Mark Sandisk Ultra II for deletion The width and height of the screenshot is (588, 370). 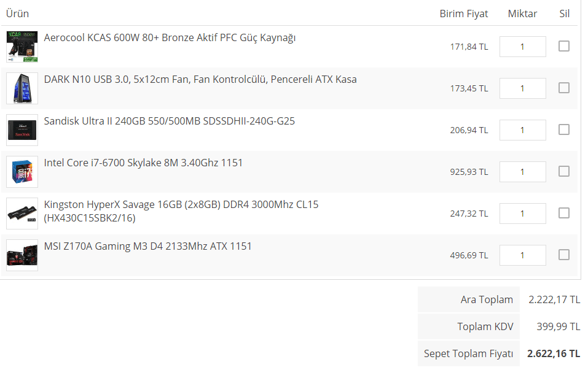pos(563,129)
